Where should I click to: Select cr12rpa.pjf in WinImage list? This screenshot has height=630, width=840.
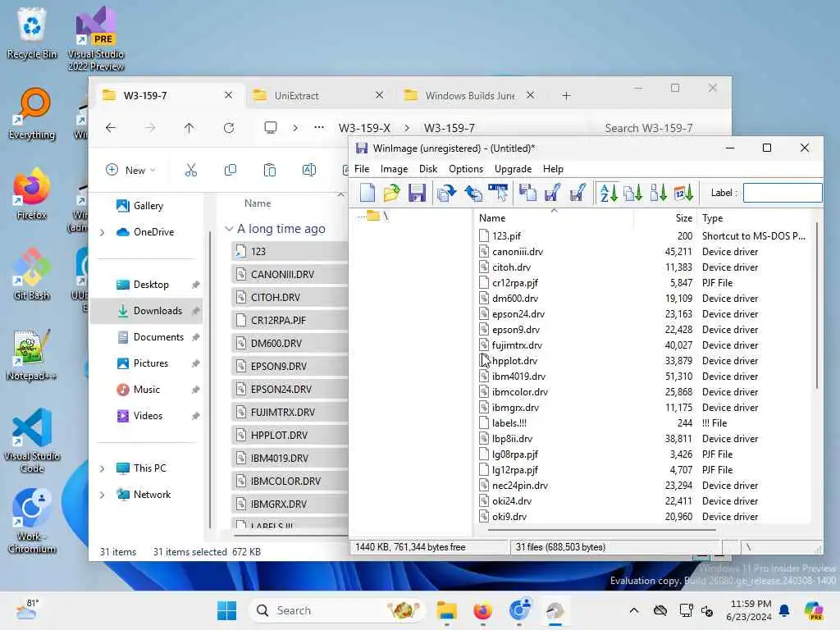(x=515, y=282)
